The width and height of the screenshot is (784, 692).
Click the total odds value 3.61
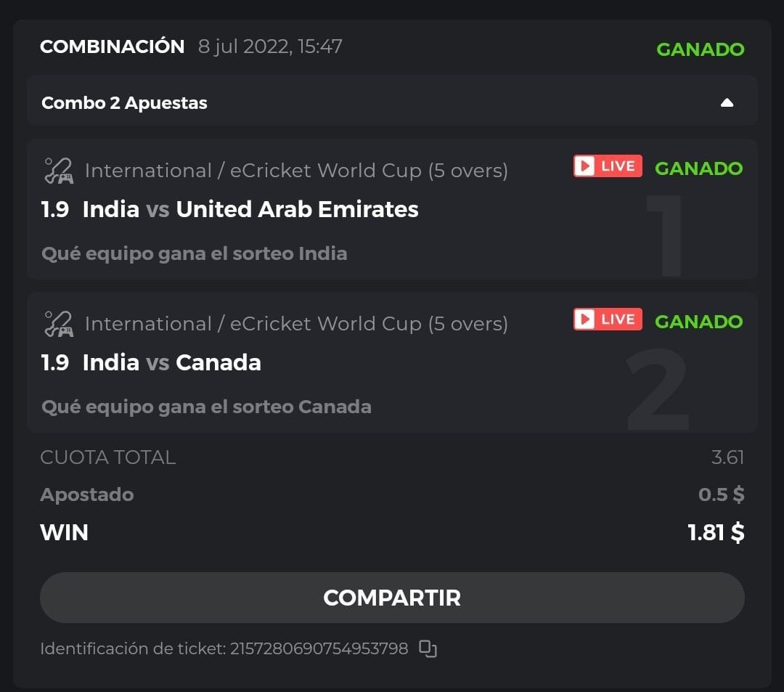coord(727,457)
